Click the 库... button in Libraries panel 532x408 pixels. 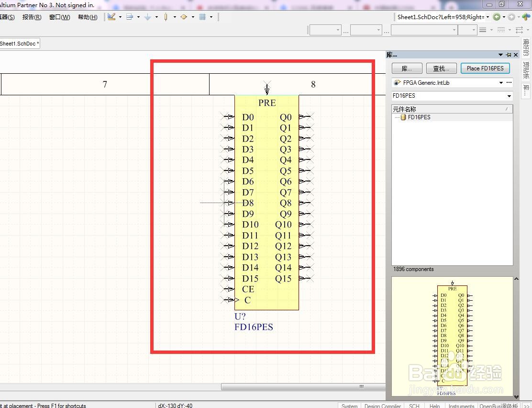[407, 68]
